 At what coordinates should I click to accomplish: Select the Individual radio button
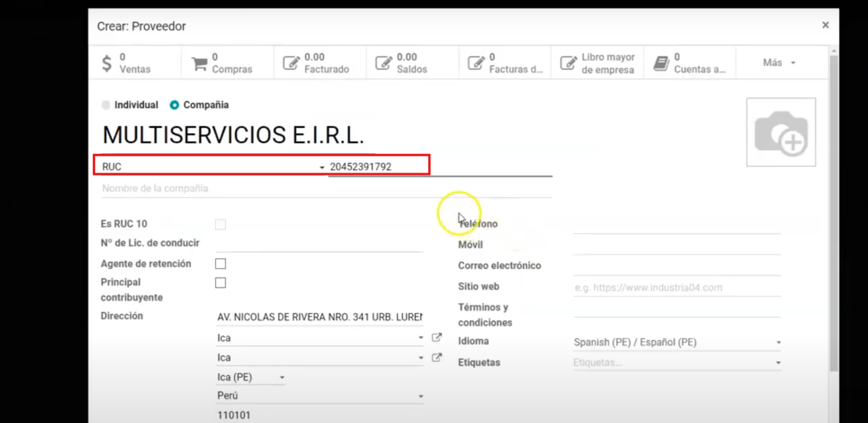(x=106, y=104)
